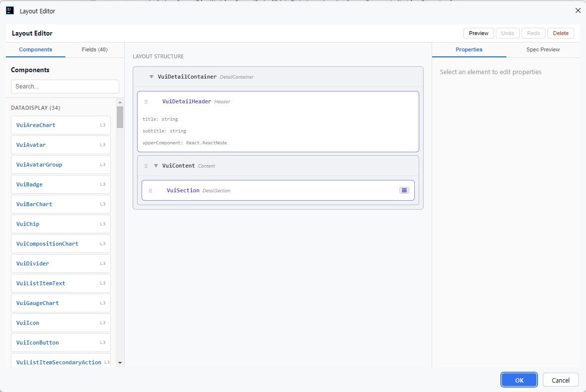Switch to the Components tab
586x392 pixels.
(36, 49)
